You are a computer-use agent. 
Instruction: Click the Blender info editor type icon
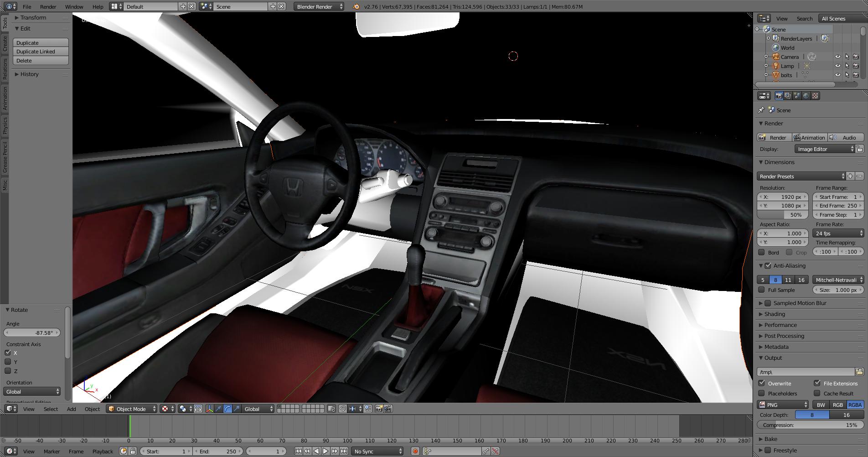(10, 6)
